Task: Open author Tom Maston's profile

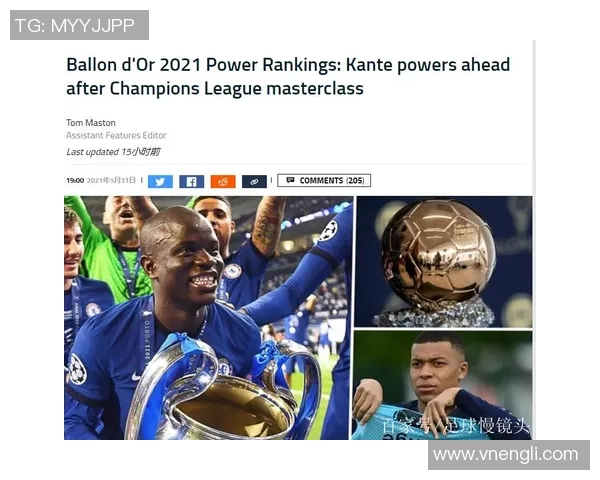Action: 91,123
